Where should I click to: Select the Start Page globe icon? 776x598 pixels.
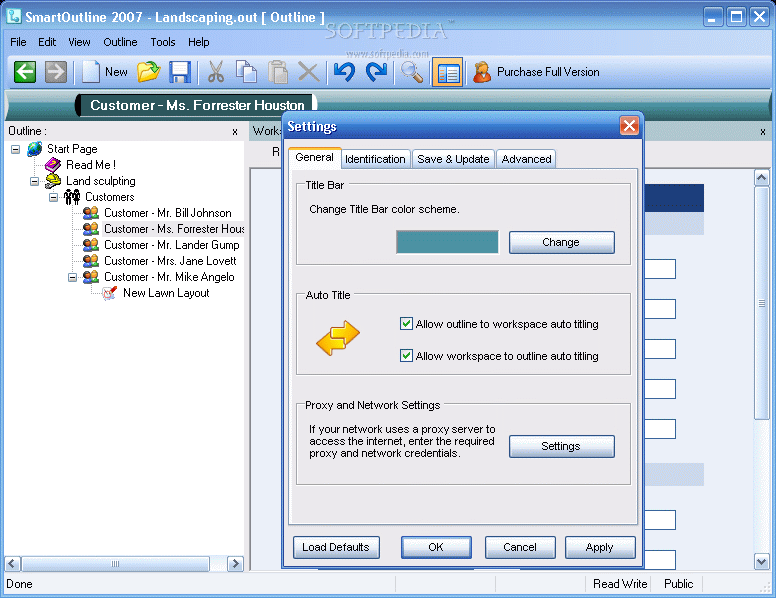click(35, 149)
